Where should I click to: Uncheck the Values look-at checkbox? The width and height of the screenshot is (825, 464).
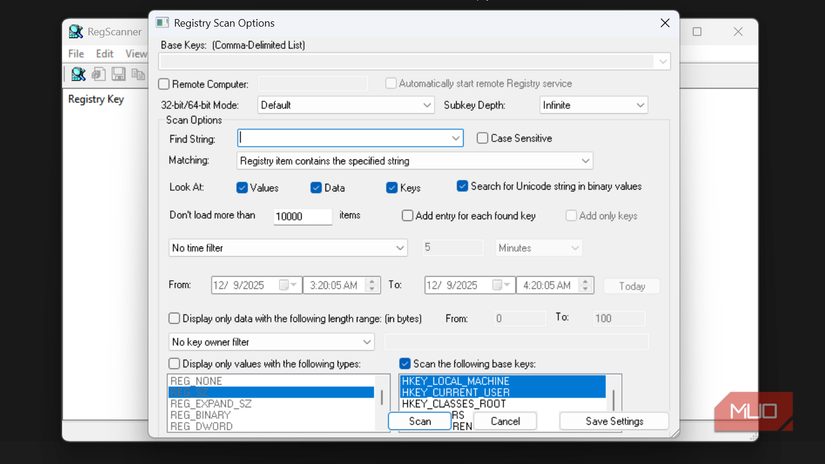242,188
